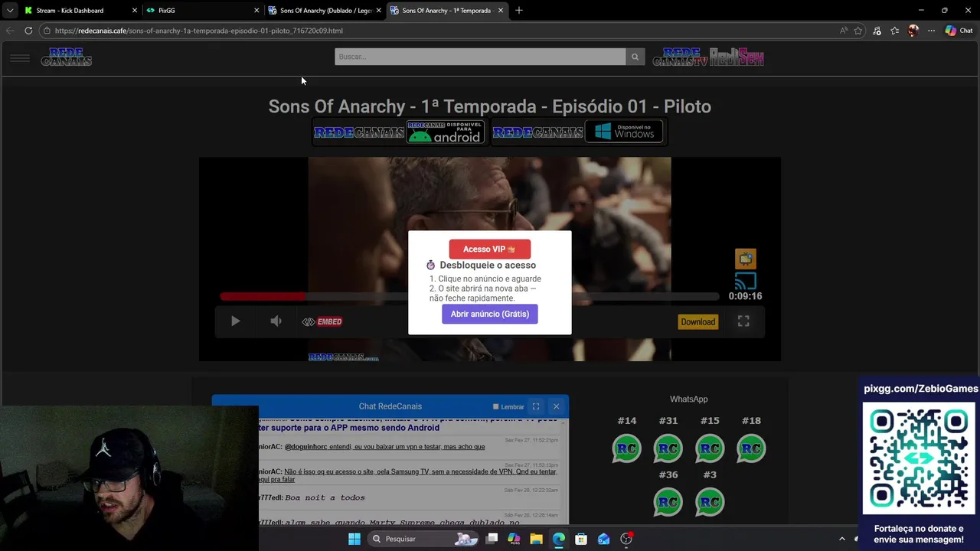Image resolution: width=980 pixels, height=551 pixels.
Task: Open the hamburger menu beside RedeCanais logo
Action: pos(20,57)
